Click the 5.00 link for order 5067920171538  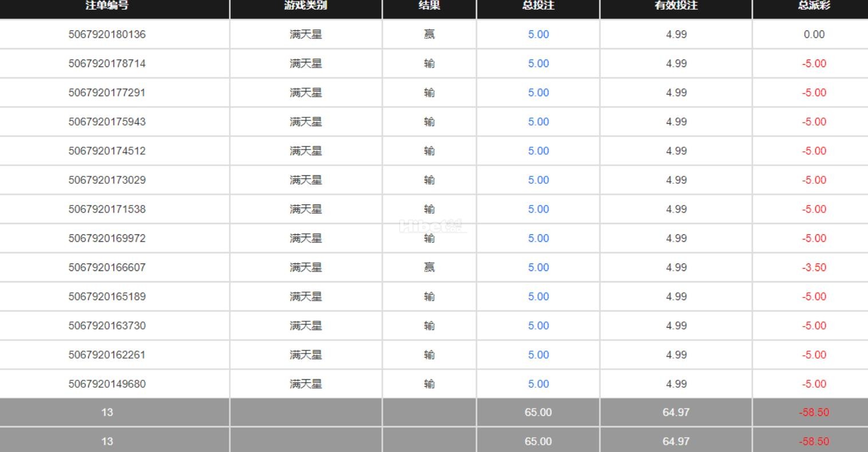tap(538, 209)
